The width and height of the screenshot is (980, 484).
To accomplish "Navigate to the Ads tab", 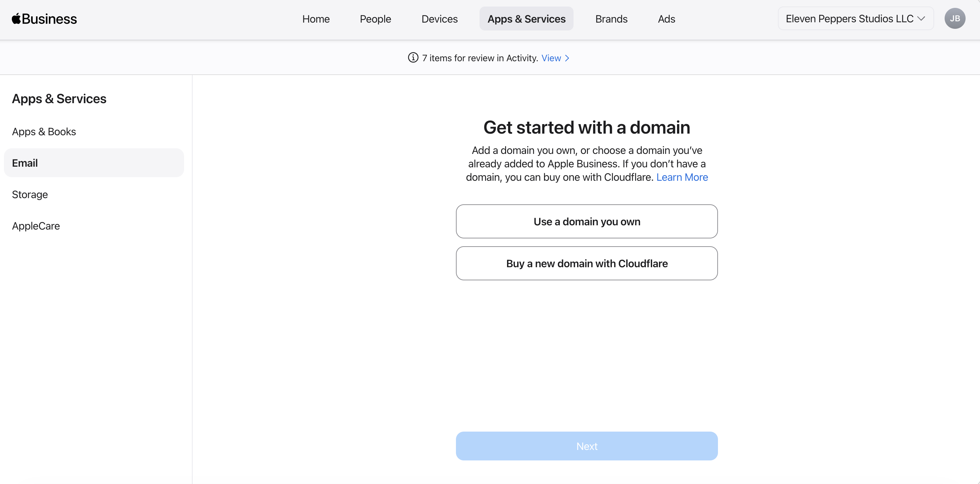I will (x=666, y=19).
